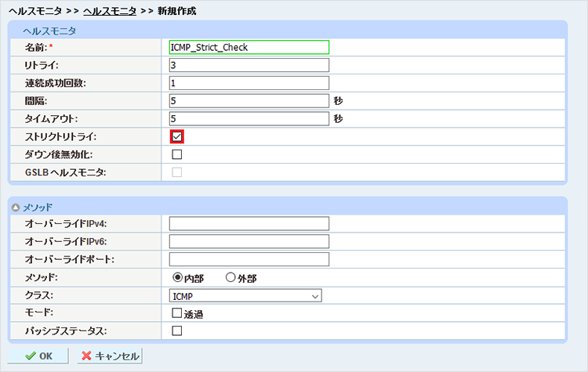Select the 内部 method radio button
588x372 pixels.
[176, 277]
